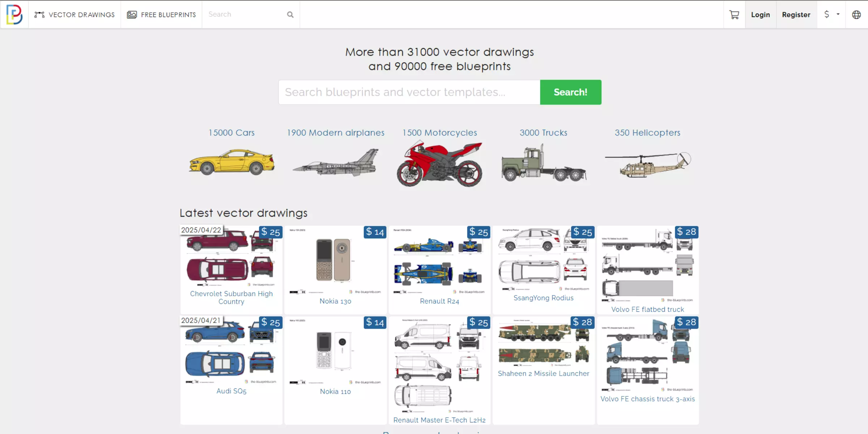
Task: Open Renault Master E-Tech L2H2 thumbnail
Action: pyautogui.click(x=439, y=365)
